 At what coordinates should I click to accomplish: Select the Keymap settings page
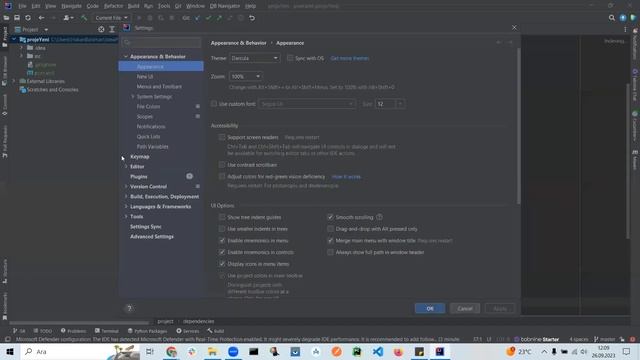[140, 157]
